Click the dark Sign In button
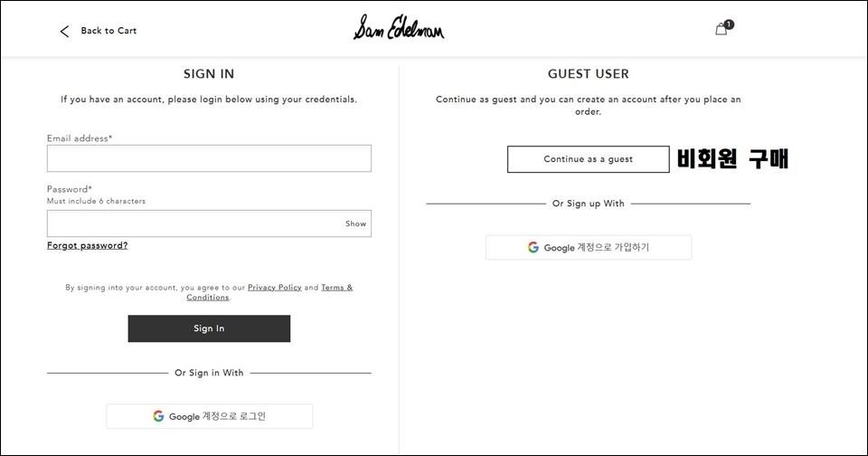 (209, 328)
